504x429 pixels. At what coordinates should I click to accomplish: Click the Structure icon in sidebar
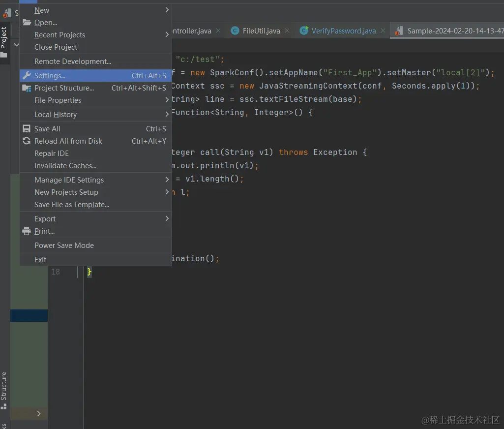4,406
